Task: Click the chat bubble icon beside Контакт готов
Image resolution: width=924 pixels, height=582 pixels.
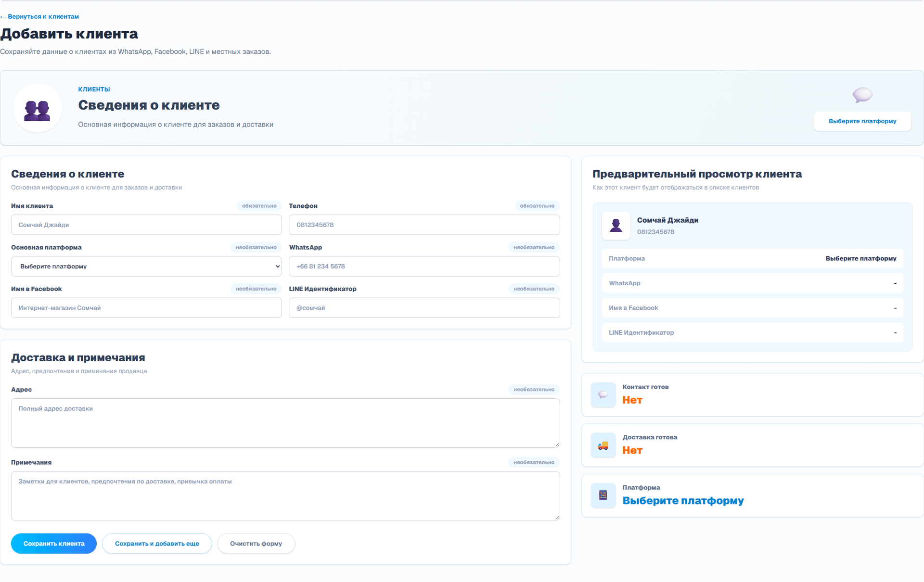Action: [x=603, y=395]
